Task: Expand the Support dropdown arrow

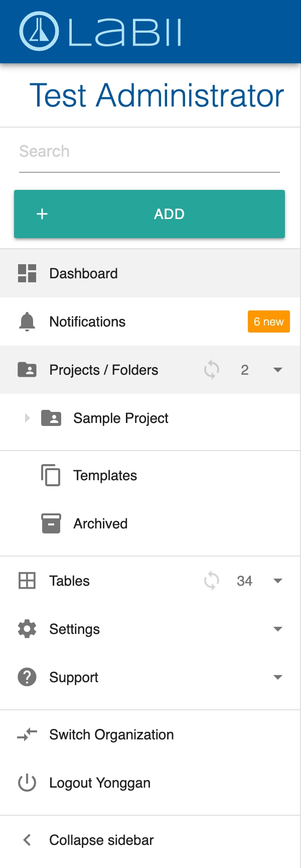Action: (278, 677)
